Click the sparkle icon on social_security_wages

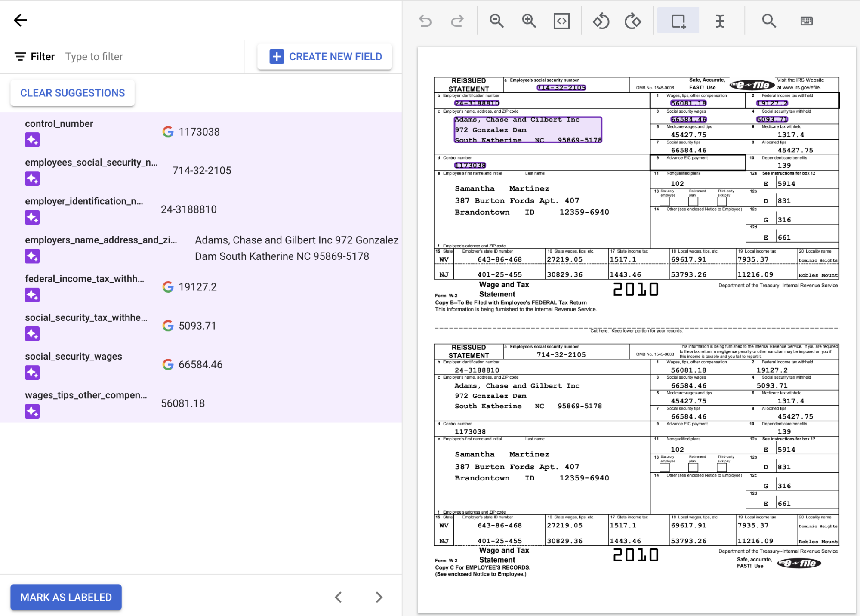[x=32, y=373]
